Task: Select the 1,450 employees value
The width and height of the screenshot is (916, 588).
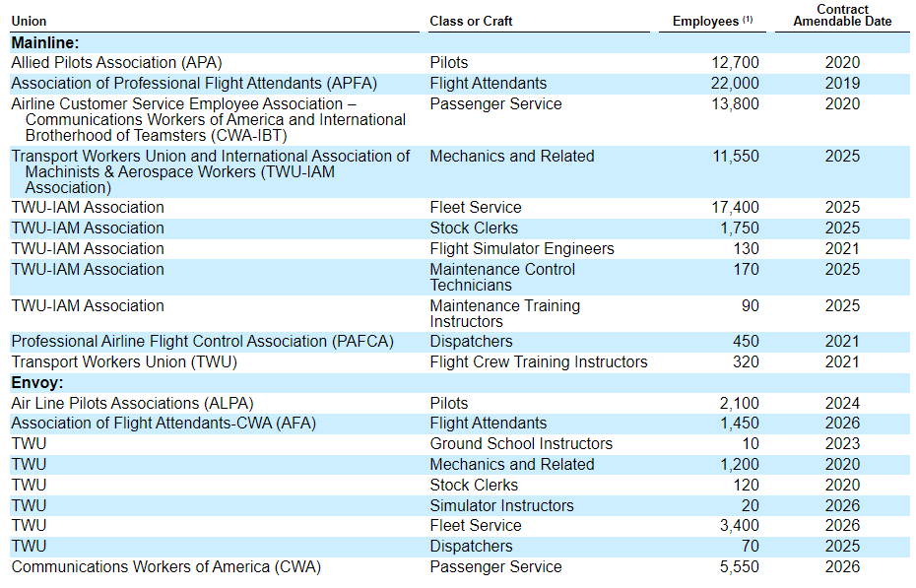Action: click(x=740, y=423)
